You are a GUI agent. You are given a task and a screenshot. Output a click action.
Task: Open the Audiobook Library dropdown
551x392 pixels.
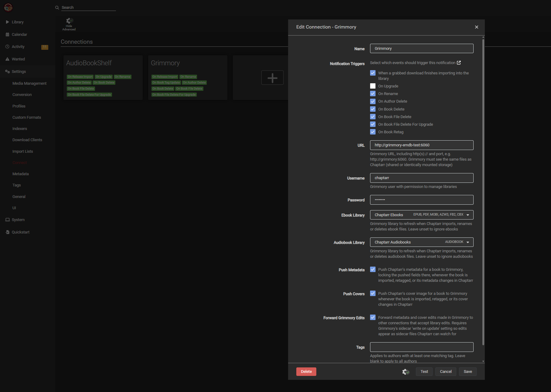[422, 242]
